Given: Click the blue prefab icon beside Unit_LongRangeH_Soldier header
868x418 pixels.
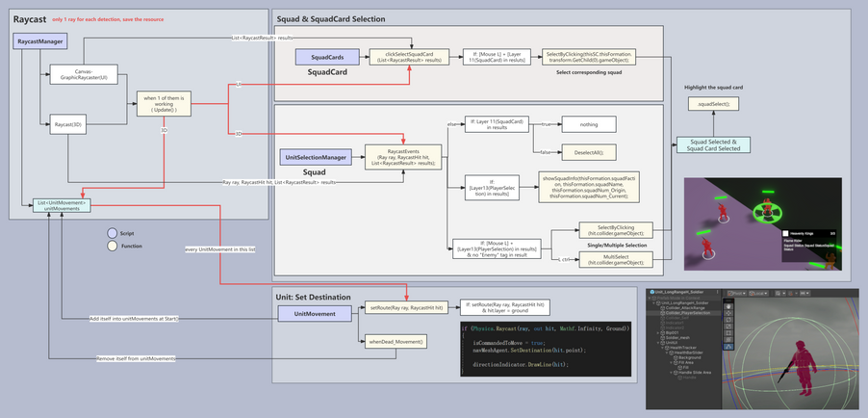Looking at the screenshot, I should 652,292.
